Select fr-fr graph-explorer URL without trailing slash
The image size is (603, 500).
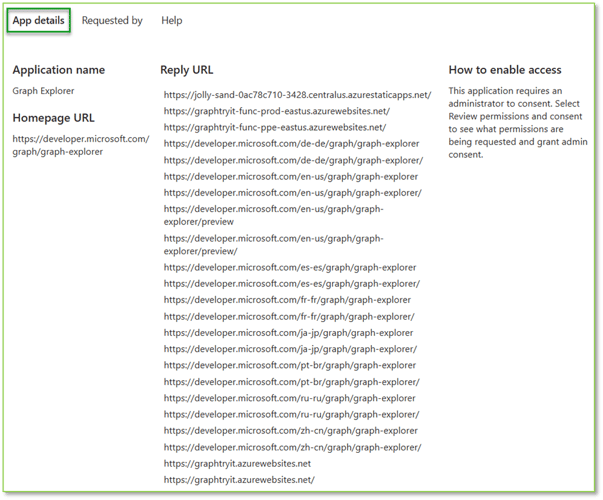[x=287, y=300]
